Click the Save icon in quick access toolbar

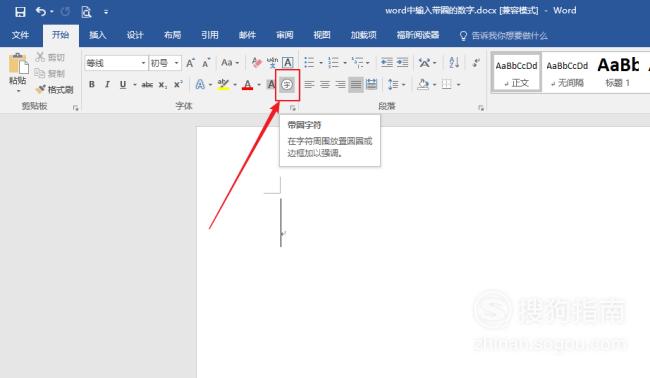click(20, 12)
